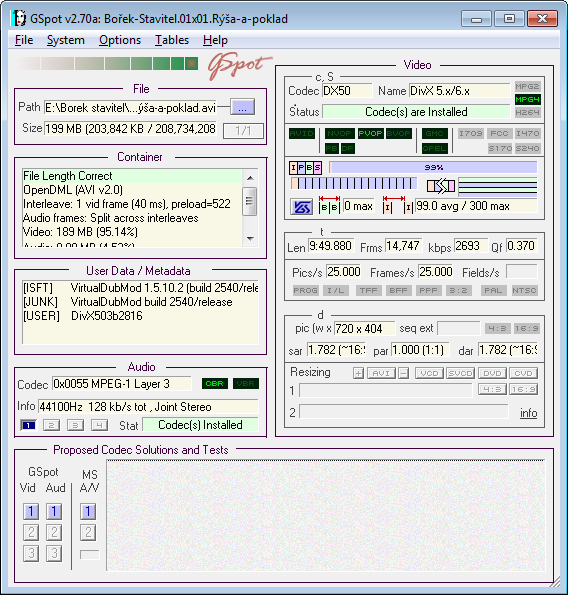Click the PROG scan indicator
The height and width of the screenshot is (606, 572).
(306, 291)
